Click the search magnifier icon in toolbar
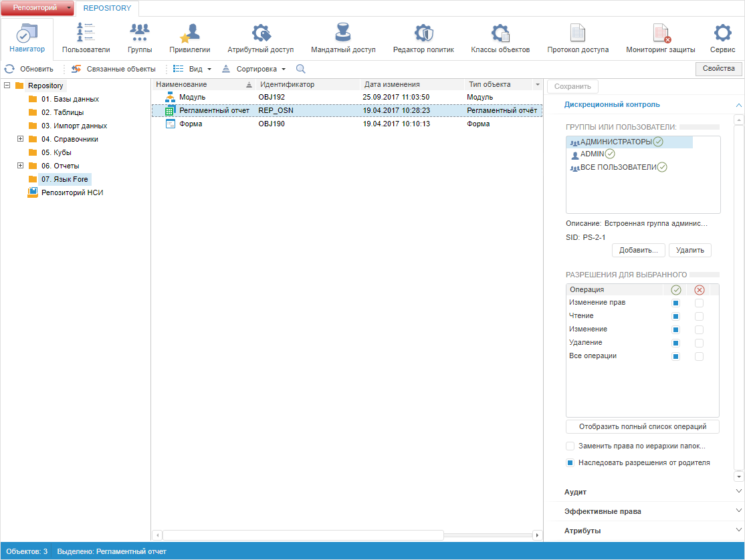The width and height of the screenshot is (745, 560). pos(301,69)
